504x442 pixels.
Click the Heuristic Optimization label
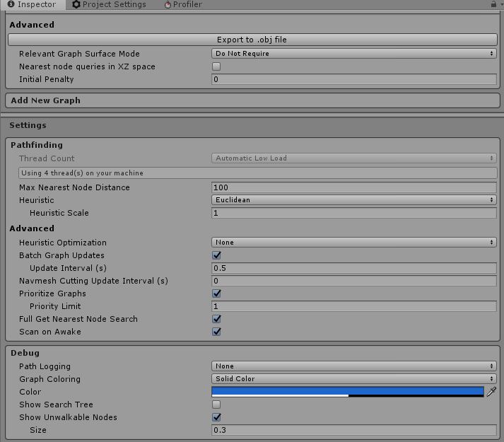click(63, 243)
